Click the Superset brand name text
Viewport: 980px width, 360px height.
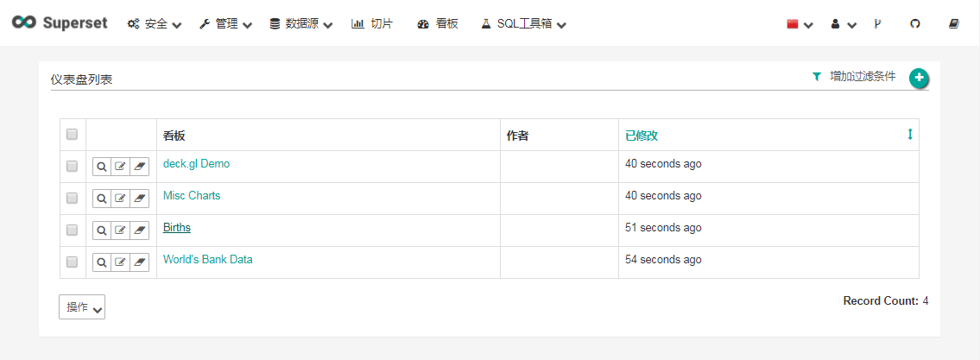pos(75,23)
